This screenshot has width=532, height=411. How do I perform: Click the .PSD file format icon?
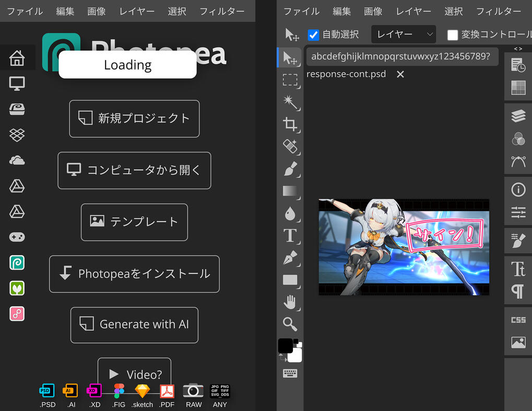(48, 395)
